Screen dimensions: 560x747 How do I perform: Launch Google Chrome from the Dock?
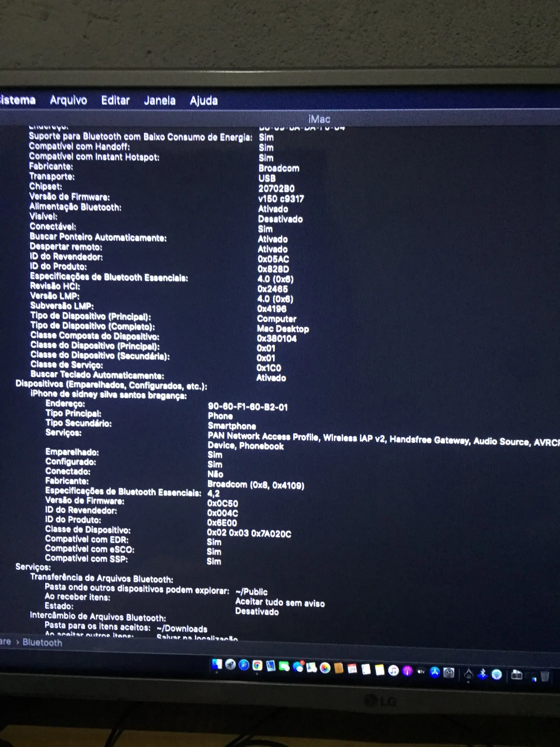tap(257, 666)
